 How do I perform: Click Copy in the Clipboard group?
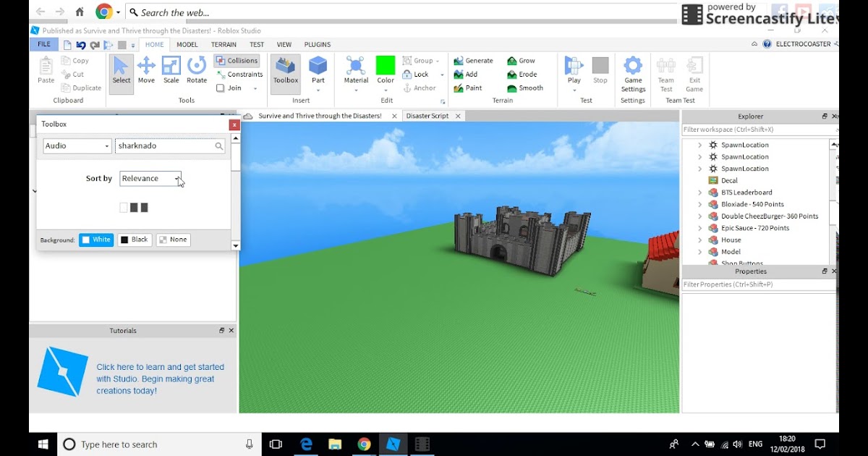[x=75, y=61]
